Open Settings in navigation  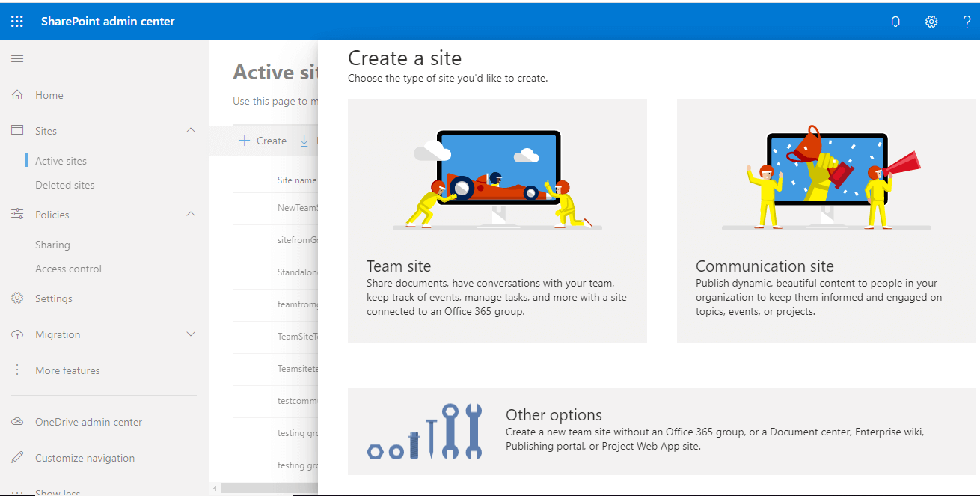(54, 298)
